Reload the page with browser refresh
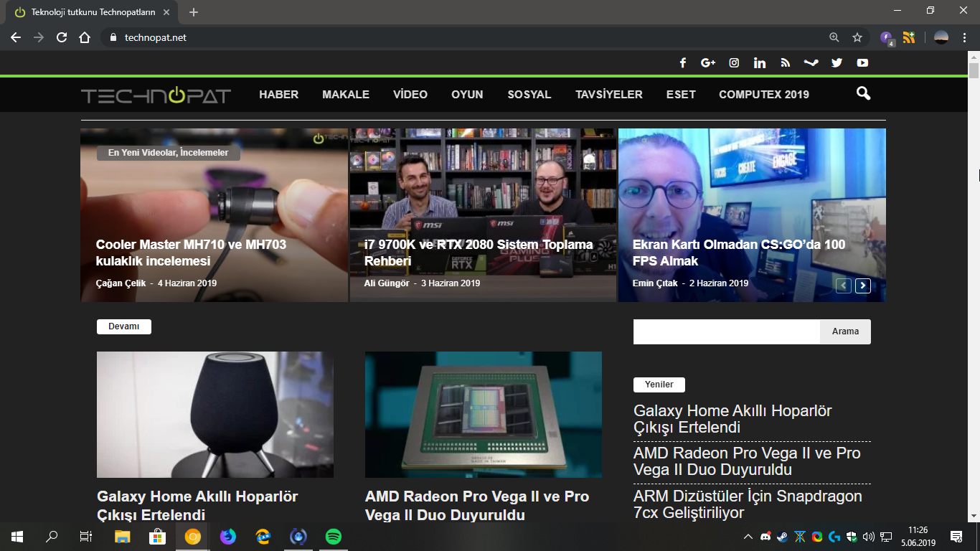 click(62, 37)
